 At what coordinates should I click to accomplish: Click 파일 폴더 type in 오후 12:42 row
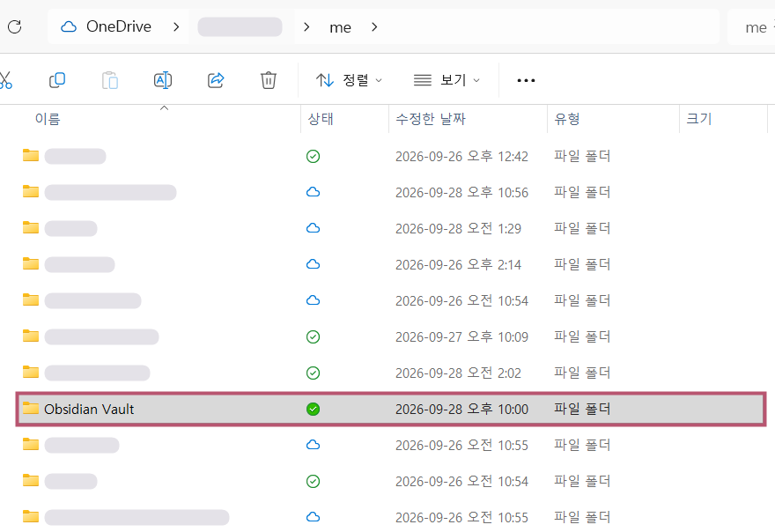(x=582, y=157)
